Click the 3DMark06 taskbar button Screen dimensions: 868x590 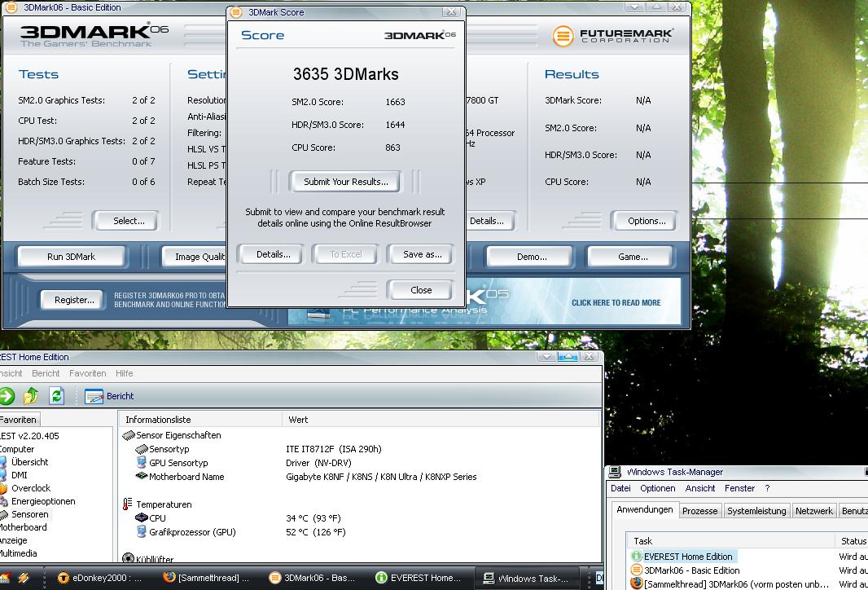(x=313, y=578)
